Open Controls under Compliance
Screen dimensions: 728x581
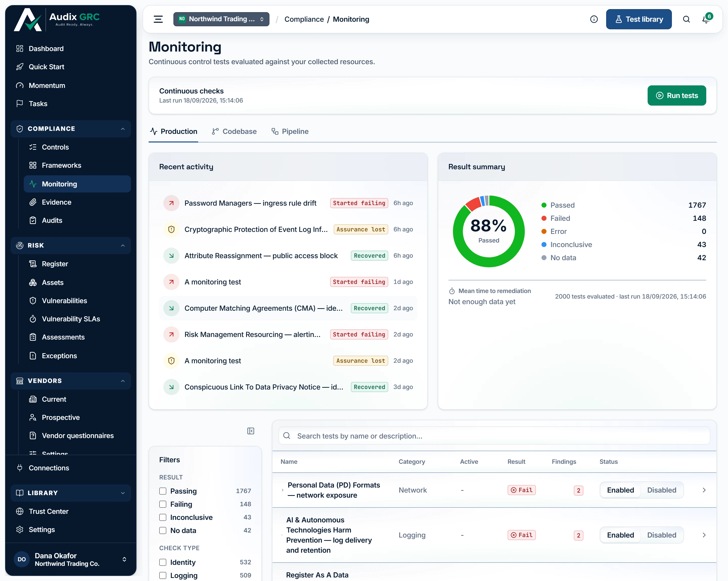pos(77,147)
